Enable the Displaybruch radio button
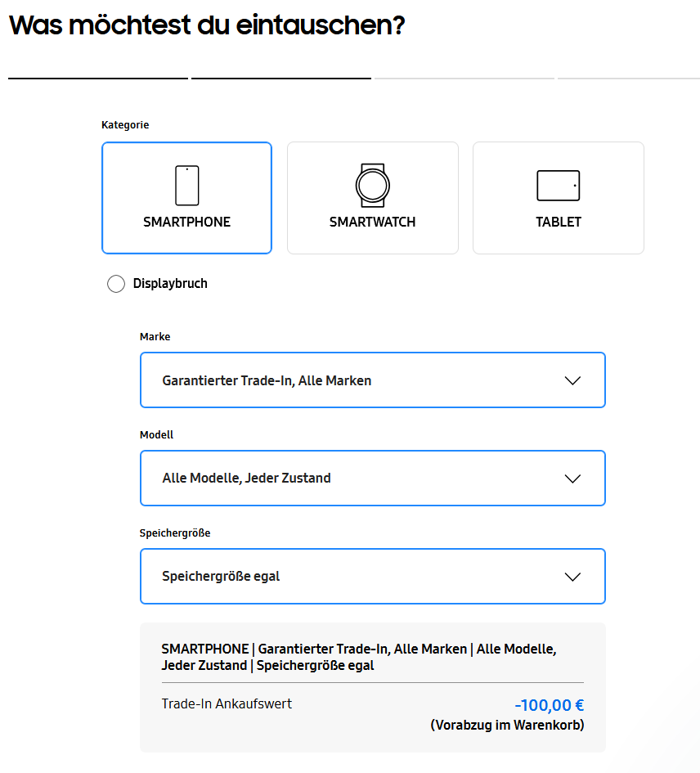Viewport: 700px width, 773px height. [116, 284]
